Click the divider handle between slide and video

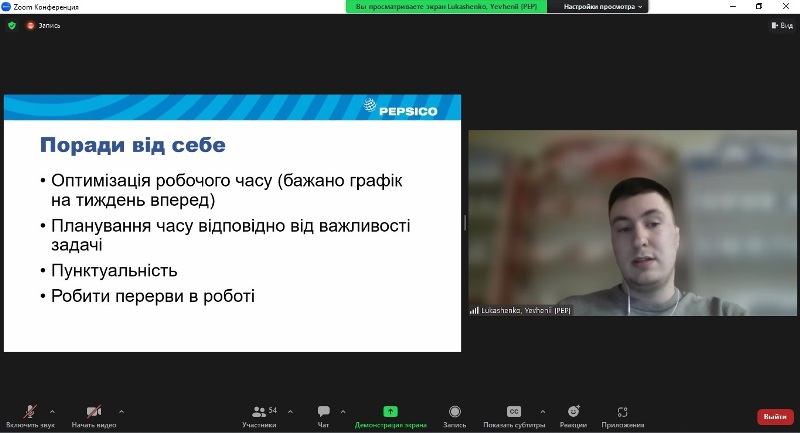[465, 223]
